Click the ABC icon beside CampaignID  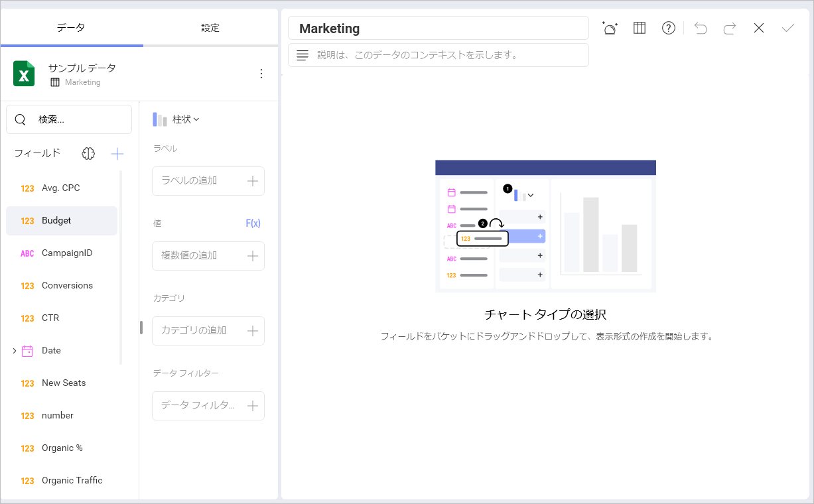(x=27, y=253)
